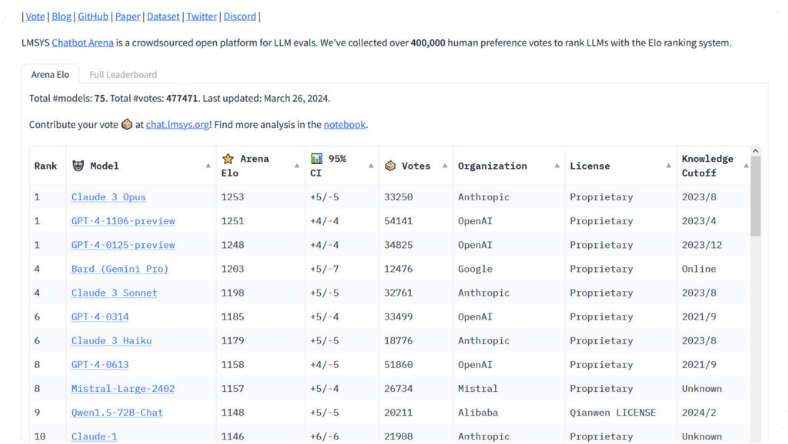This screenshot has height=444, width=788.
Task: Click the Rank column header
Action: 47,166
